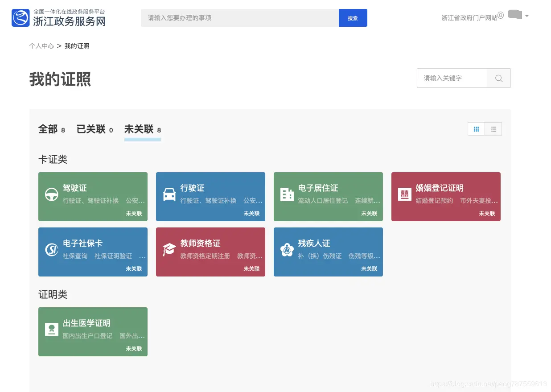The image size is (551, 392).
Task: Click the building icon on 电子居住证 card
Action: (287, 194)
